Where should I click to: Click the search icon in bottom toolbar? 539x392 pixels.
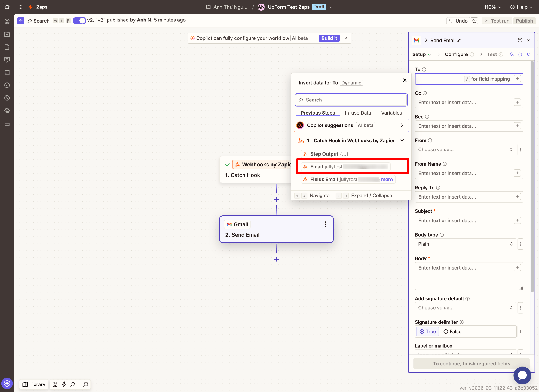click(86, 384)
